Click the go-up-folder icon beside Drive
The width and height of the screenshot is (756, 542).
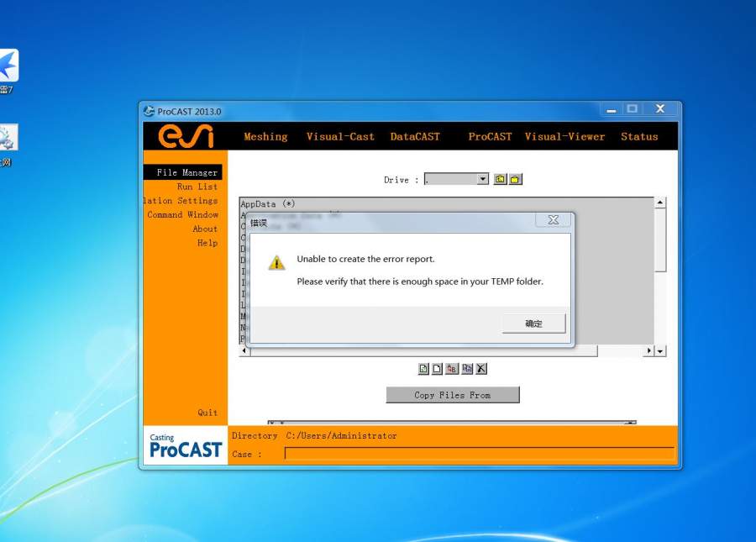coord(500,179)
